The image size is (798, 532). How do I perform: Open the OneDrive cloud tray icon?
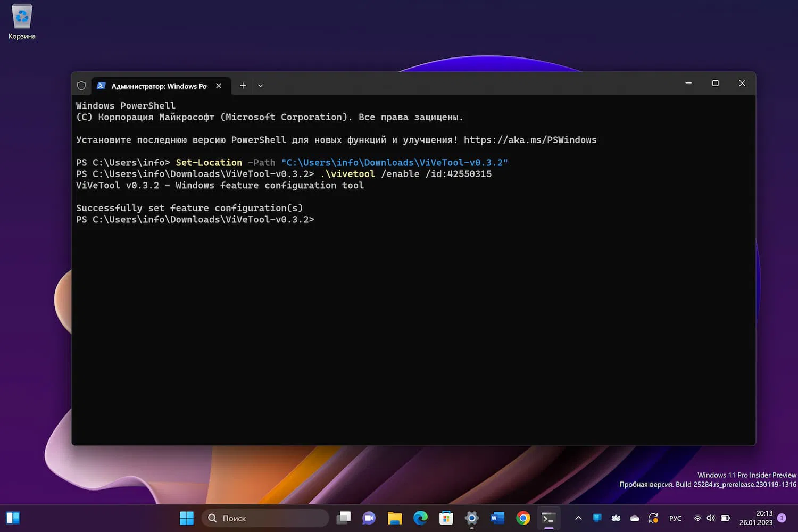pyautogui.click(x=635, y=518)
